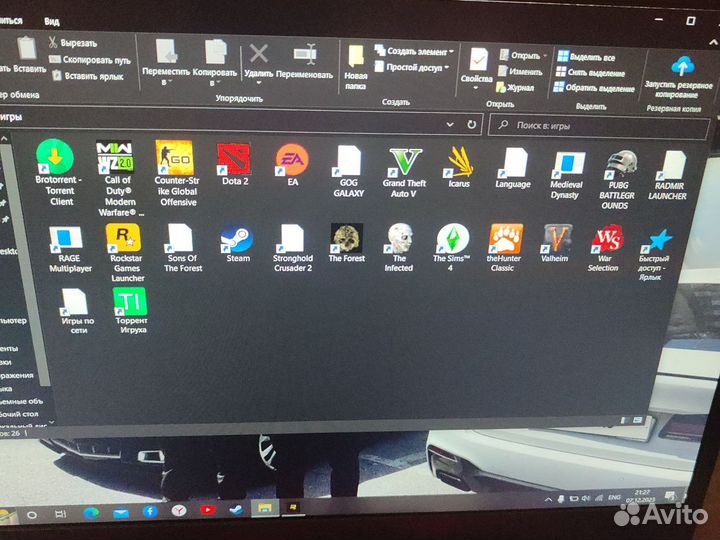
Task: Select the RADMIR LAUNCHER shortcut
Action: (668, 175)
